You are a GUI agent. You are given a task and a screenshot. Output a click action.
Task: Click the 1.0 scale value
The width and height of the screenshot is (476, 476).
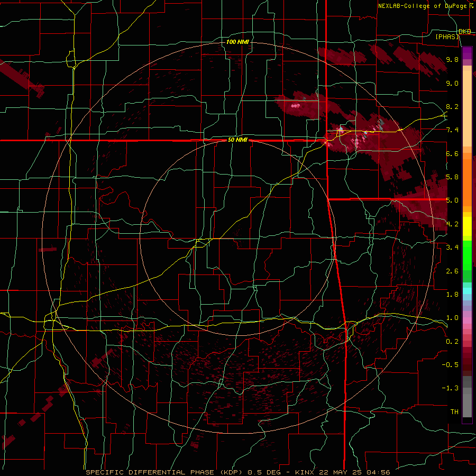[x=452, y=318]
